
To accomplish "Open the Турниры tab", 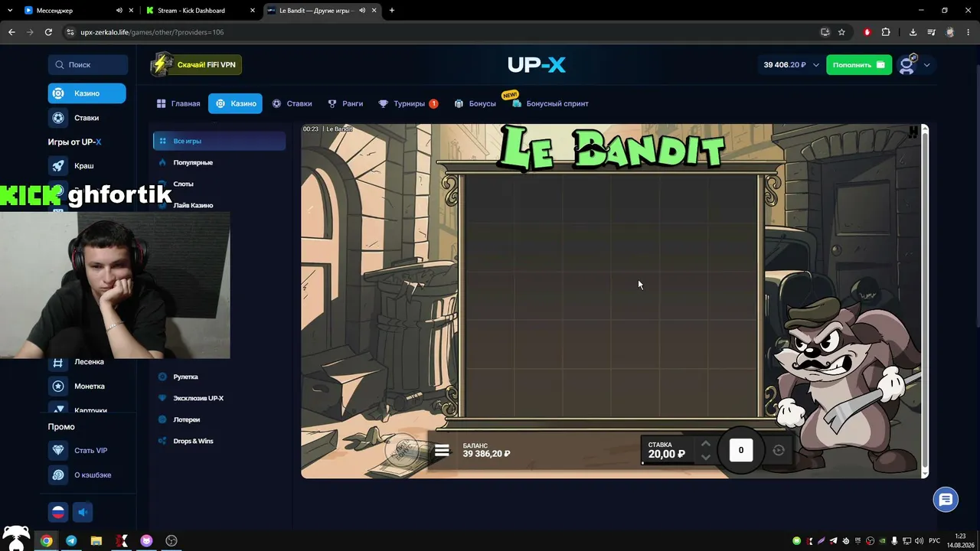I will [408, 103].
